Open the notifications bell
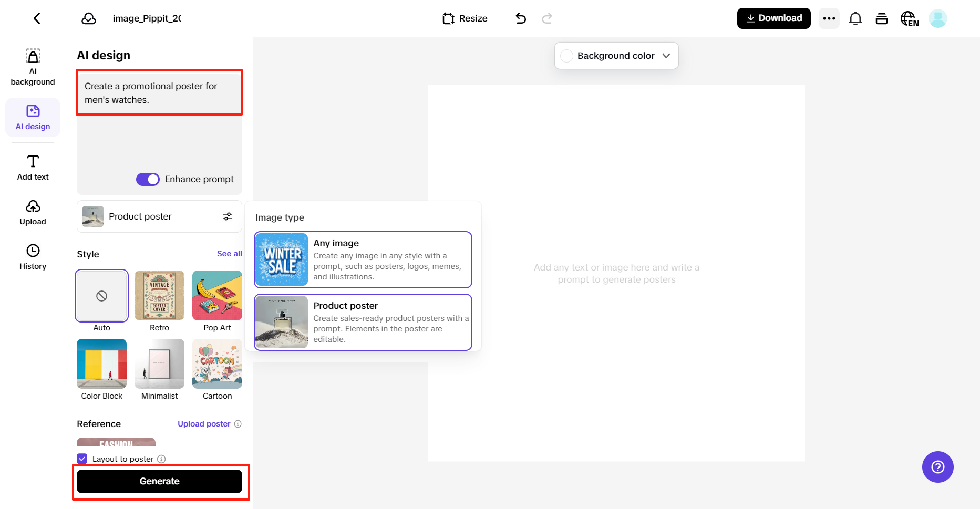This screenshot has width=980, height=509. coord(855,18)
